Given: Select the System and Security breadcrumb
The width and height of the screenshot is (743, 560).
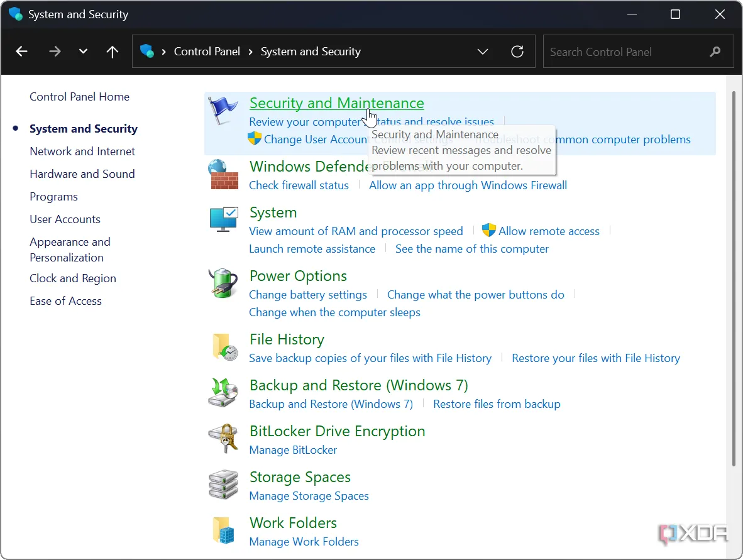Looking at the screenshot, I should (311, 51).
